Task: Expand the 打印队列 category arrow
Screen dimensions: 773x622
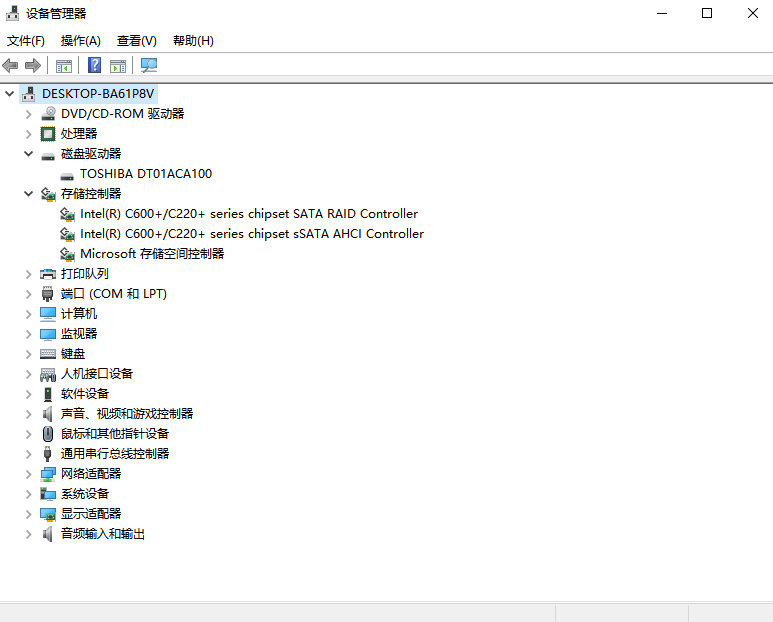Action: pos(29,274)
